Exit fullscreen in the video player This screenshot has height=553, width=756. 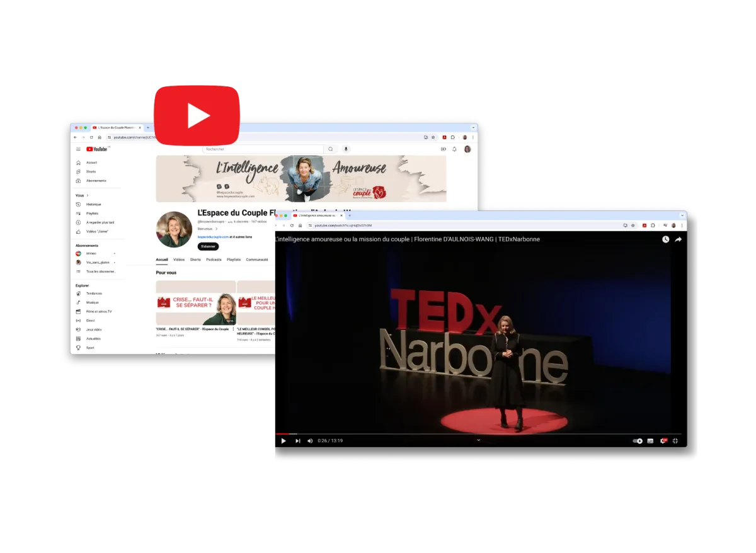tap(675, 441)
